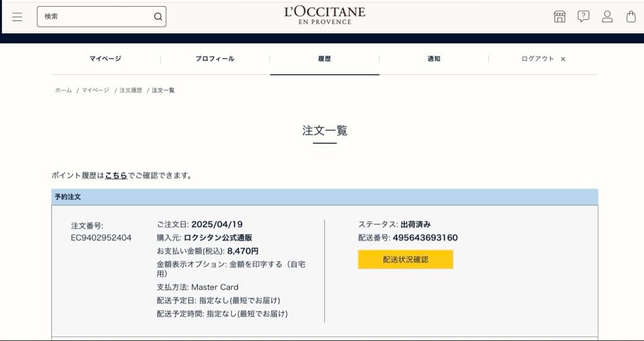Click the 注文一覧 page heading
This screenshot has width=644, height=341.
click(325, 131)
